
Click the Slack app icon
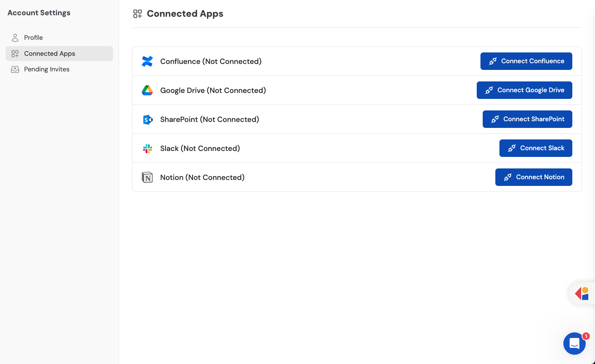tap(148, 148)
